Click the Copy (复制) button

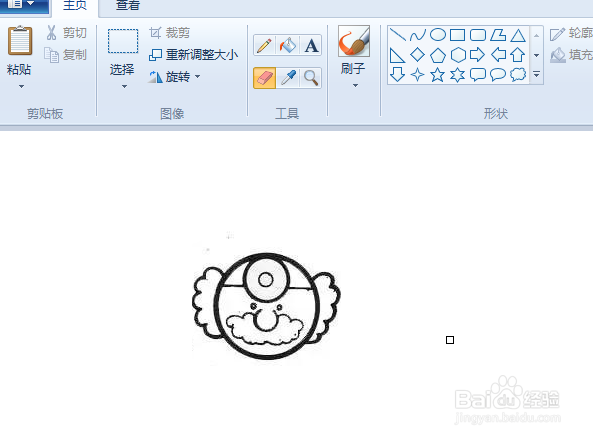coord(65,55)
